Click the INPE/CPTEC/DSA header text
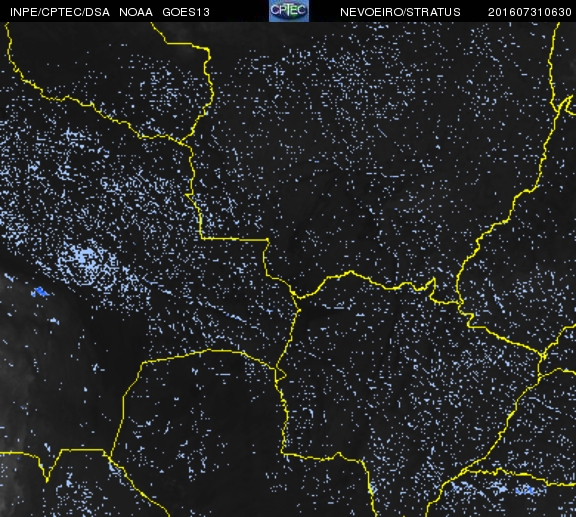576x517 pixels. click(x=60, y=12)
